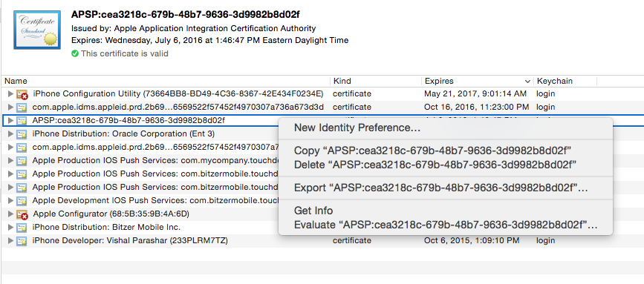
Task: Choose Export "APSP:cea3218c…" from the menu
Action: click(x=445, y=188)
